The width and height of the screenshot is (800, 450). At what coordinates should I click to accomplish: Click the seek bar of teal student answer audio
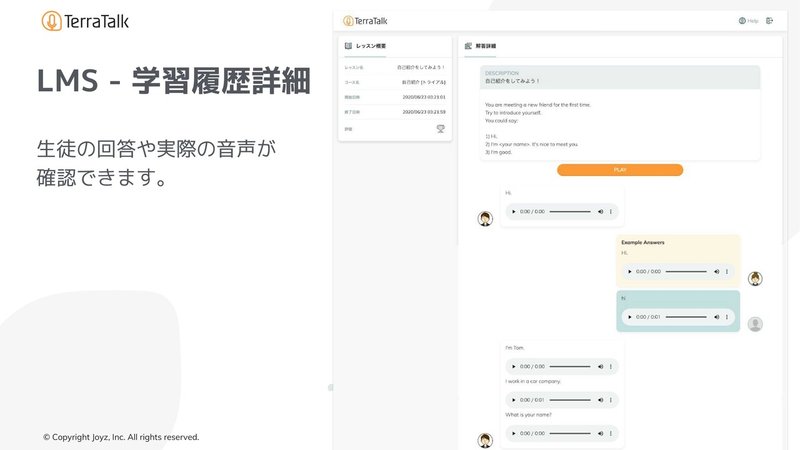686,317
